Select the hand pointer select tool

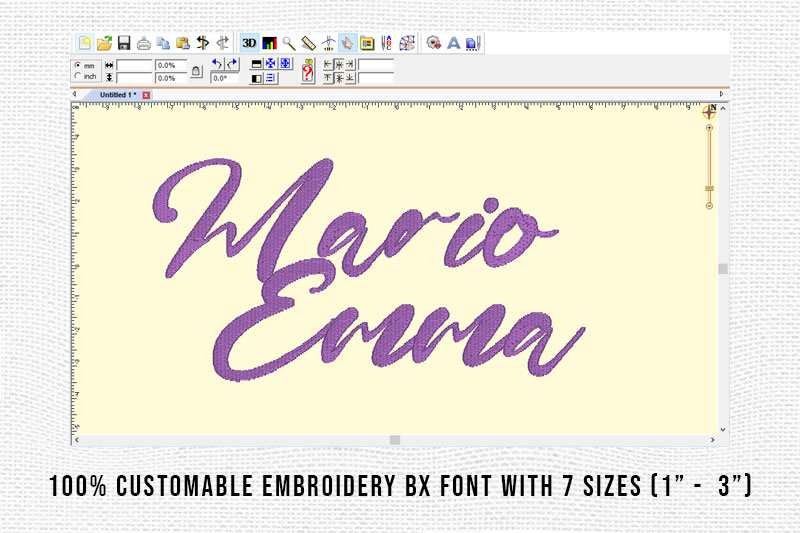click(347, 43)
